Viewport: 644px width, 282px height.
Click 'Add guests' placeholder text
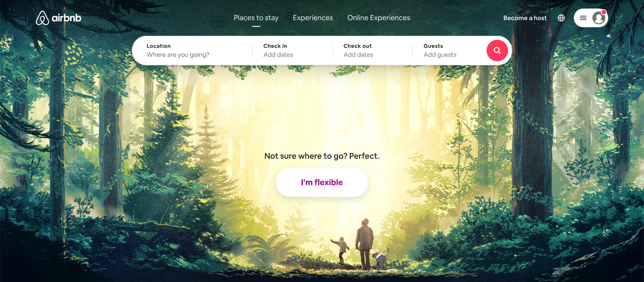pyautogui.click(x=440, y=55)
